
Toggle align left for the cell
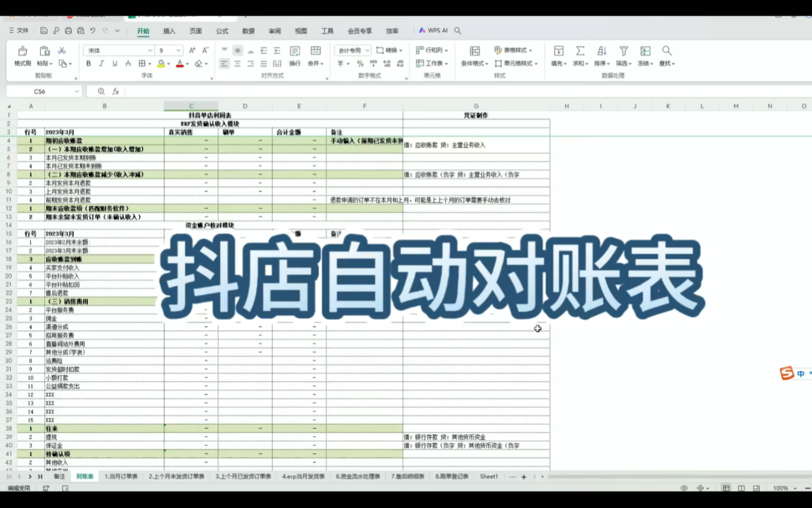(224, 64)
